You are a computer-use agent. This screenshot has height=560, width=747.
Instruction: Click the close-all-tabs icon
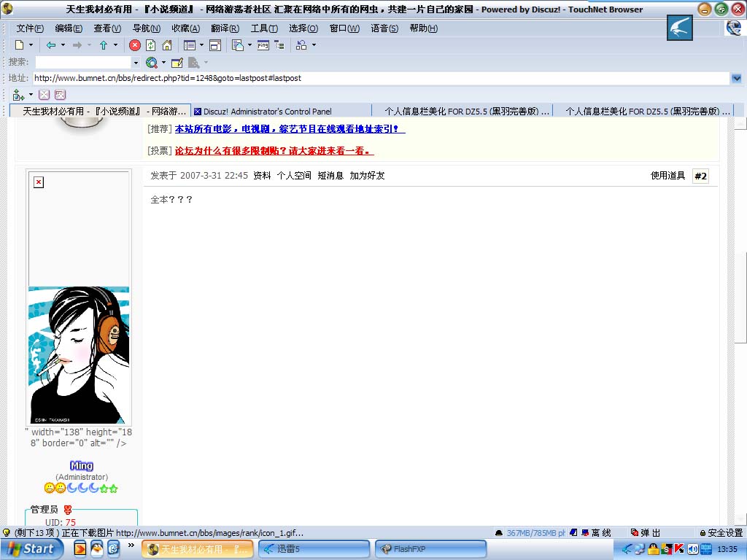coord(60,95)
